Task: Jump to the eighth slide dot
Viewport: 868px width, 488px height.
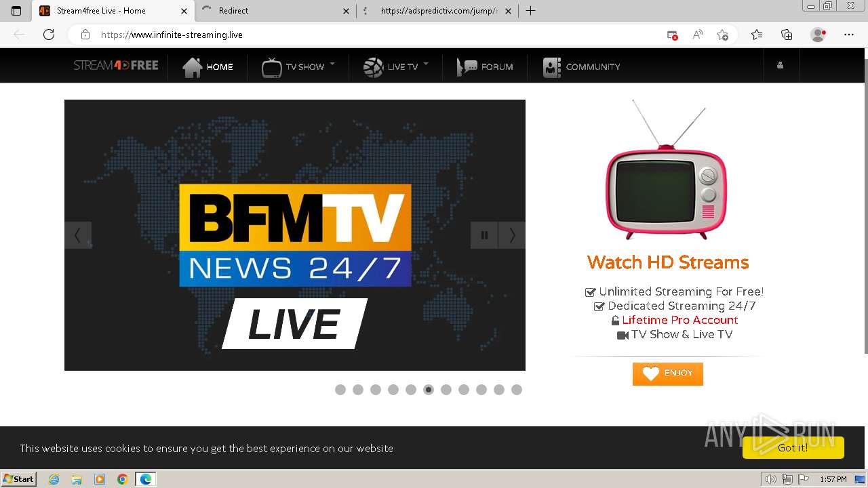Action: pos(464,390)
